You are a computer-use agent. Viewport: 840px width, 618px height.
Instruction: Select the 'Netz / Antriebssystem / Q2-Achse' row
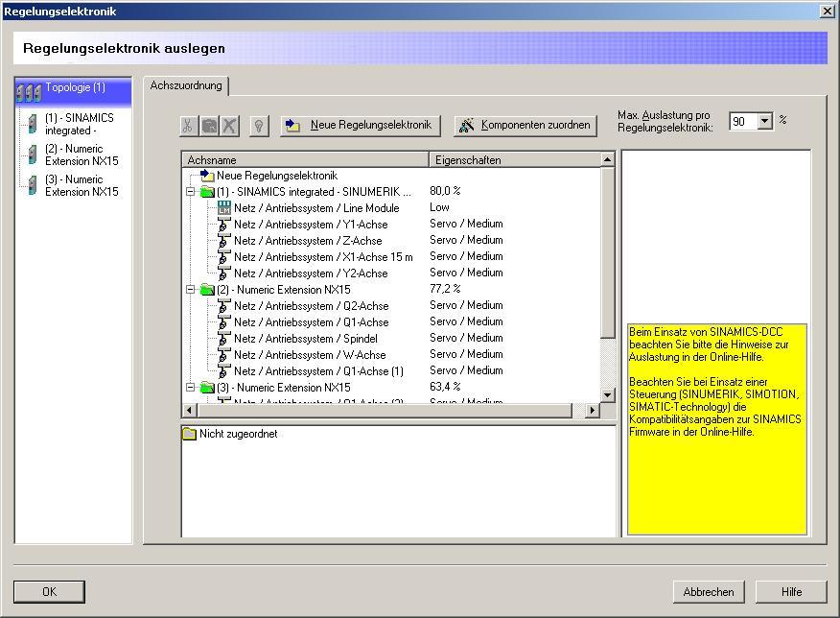click(x=312, y=306)
